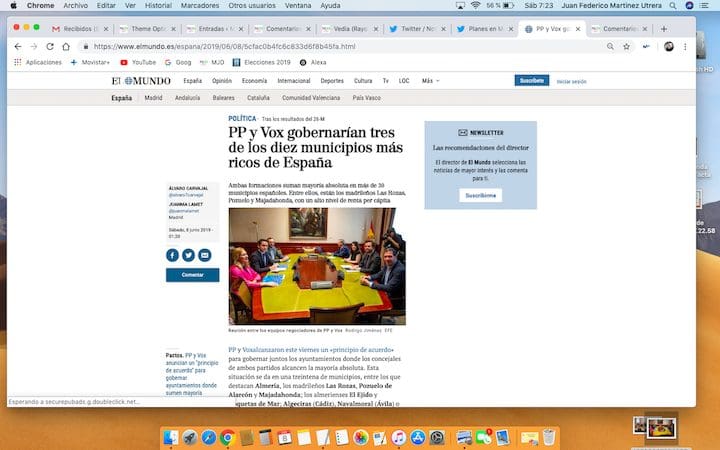
Task: Open the Elecciones 2019 bookmark
Action: point(262,62)
